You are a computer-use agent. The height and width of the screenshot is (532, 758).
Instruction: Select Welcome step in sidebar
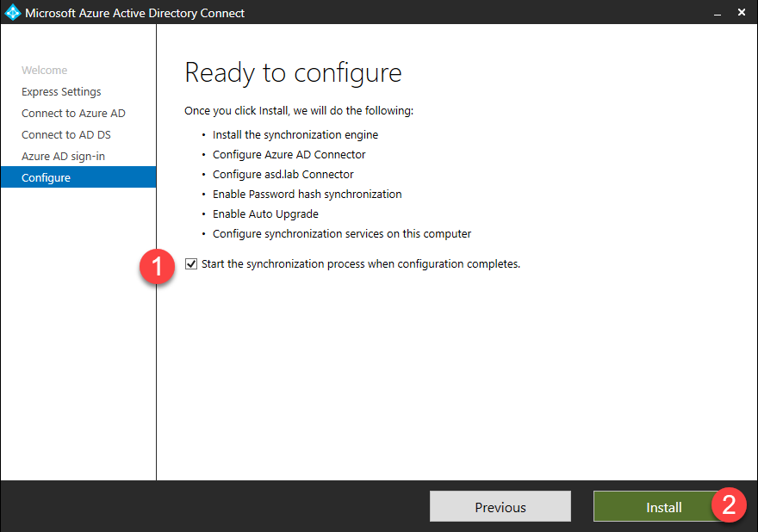click(45, 70)
